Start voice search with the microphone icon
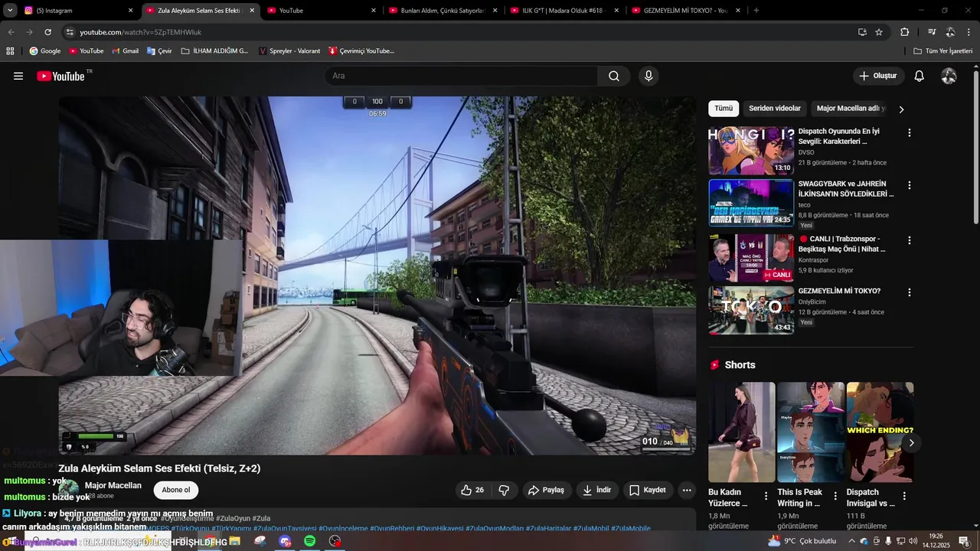980x551 pixels. pyautogui.click(x=648, y=76)
